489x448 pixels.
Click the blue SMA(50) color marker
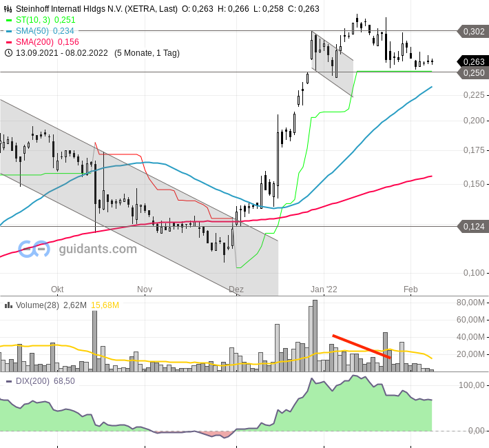pyautogui.click(x=9, y=31)
